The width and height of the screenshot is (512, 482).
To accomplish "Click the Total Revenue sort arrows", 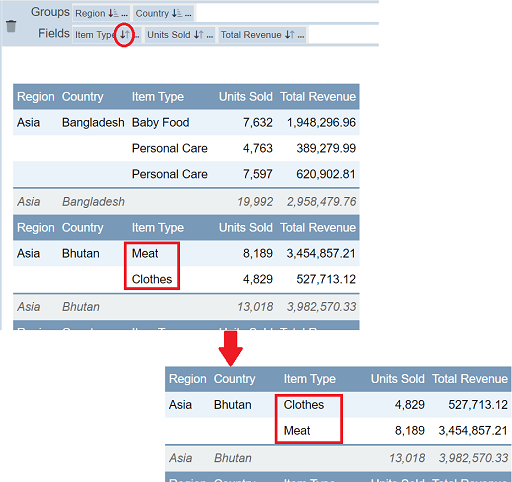I will pos(290,35).
